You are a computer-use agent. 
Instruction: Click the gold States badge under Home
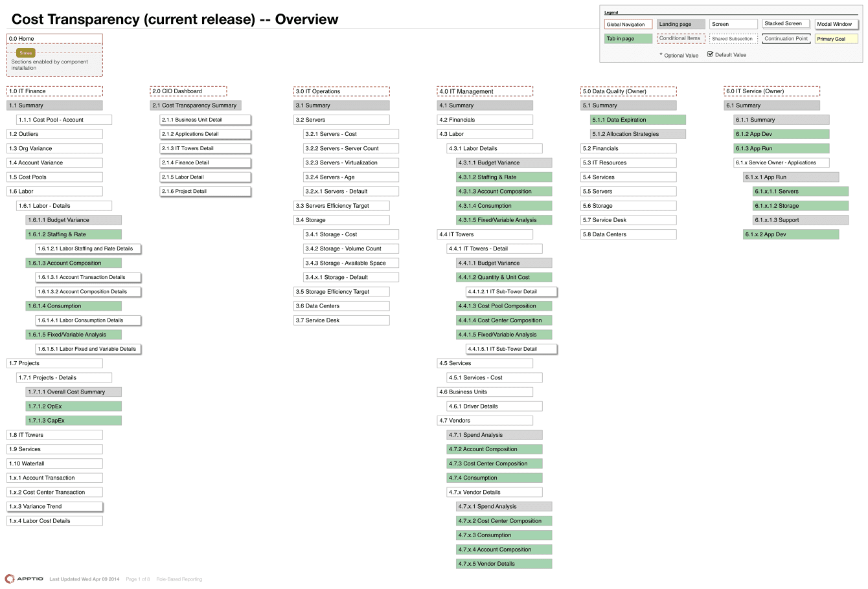click(x=26, y=53)
